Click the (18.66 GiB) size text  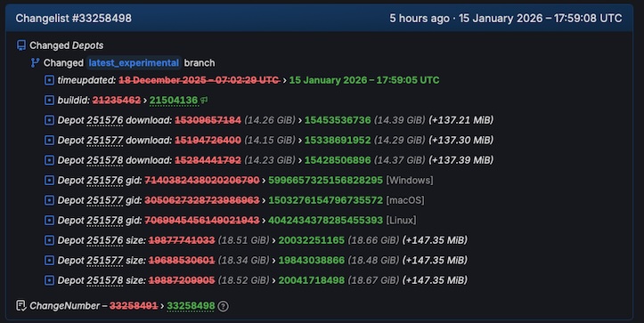(x=373, y=240)
